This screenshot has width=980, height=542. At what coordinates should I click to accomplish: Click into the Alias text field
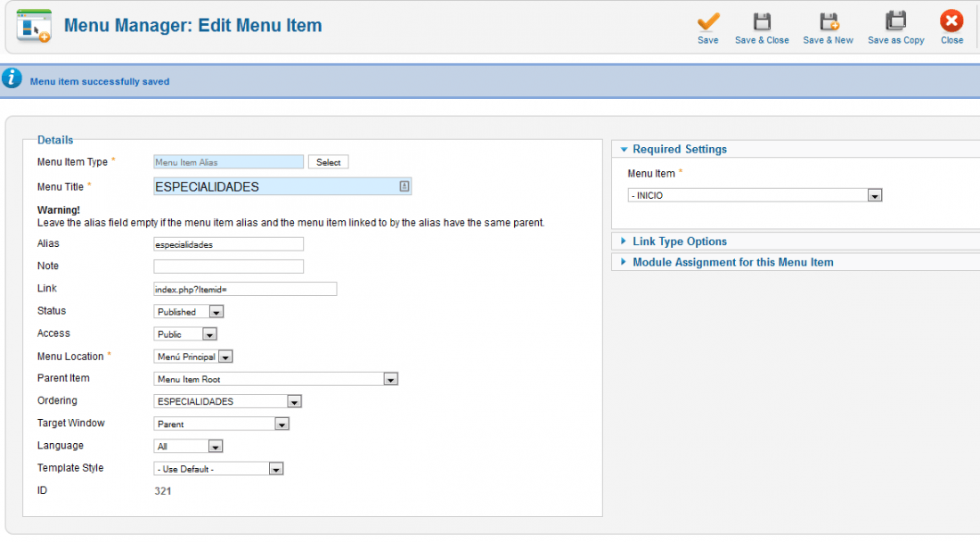point(229,244)
